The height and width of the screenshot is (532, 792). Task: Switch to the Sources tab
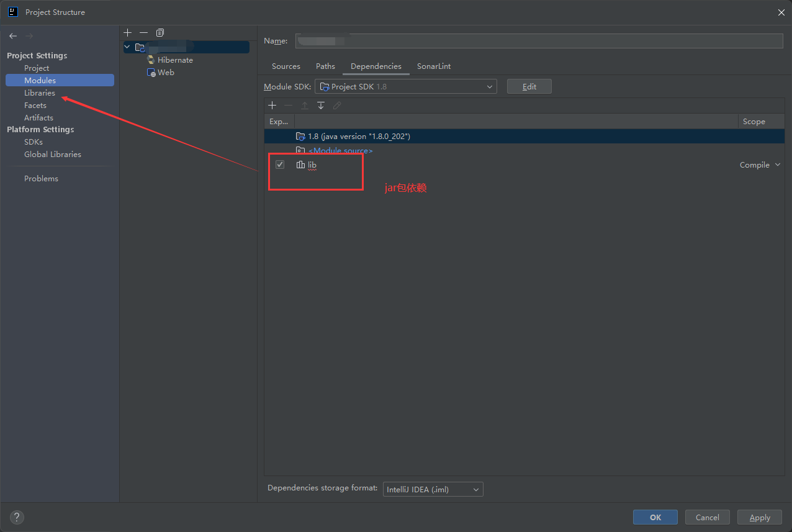286,66
